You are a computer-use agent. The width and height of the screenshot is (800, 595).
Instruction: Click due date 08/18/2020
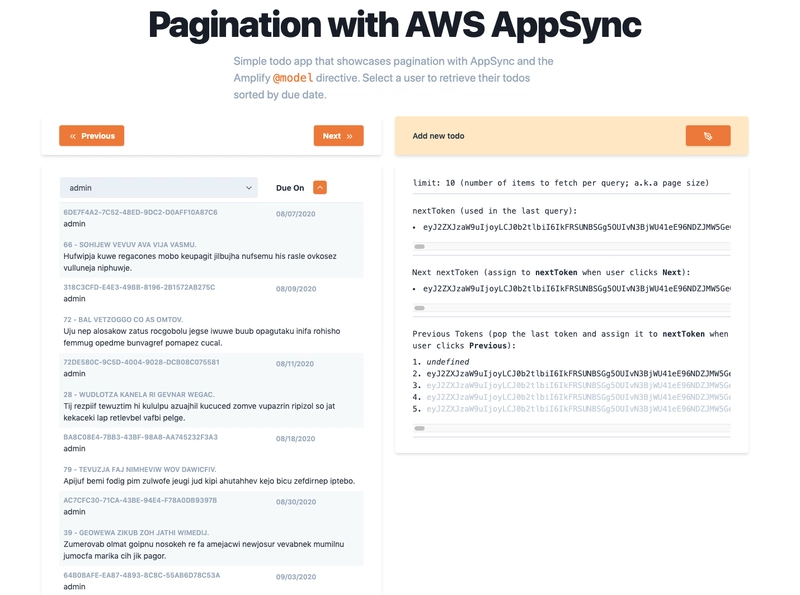295,439
